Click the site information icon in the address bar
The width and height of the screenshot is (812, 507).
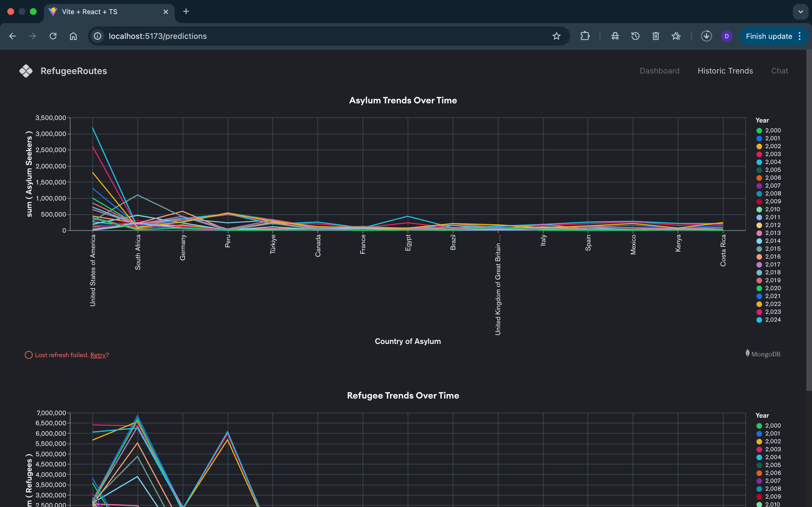point(98,36)
